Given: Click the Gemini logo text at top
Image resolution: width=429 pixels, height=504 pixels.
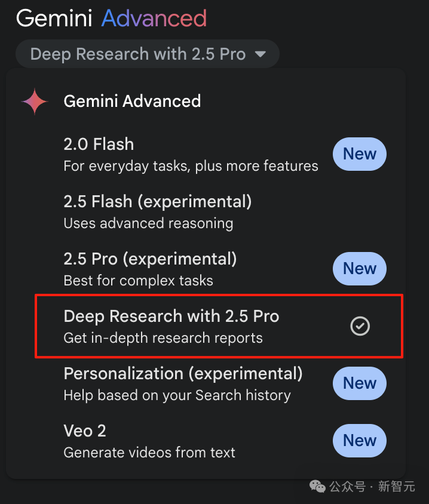Looking at the screenshot, I should [x=54, y=18].
